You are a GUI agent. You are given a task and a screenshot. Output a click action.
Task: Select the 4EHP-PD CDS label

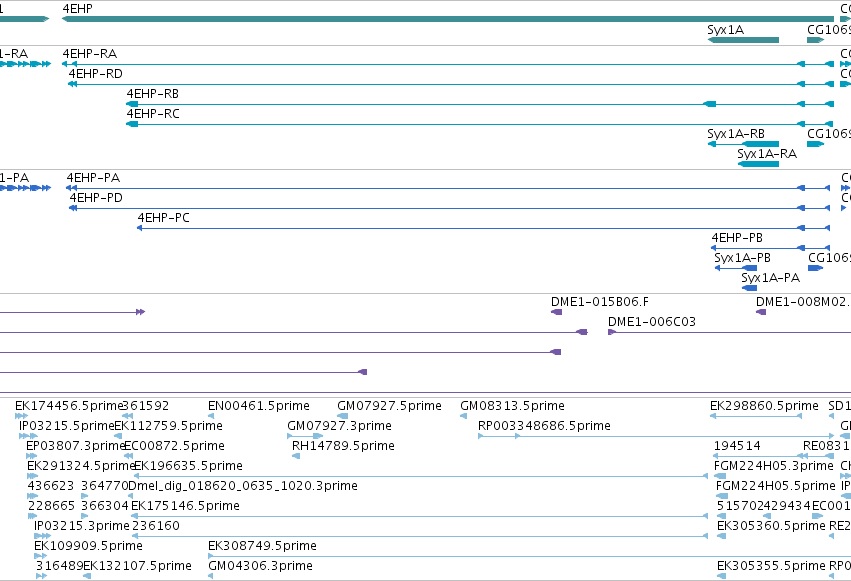96,198
